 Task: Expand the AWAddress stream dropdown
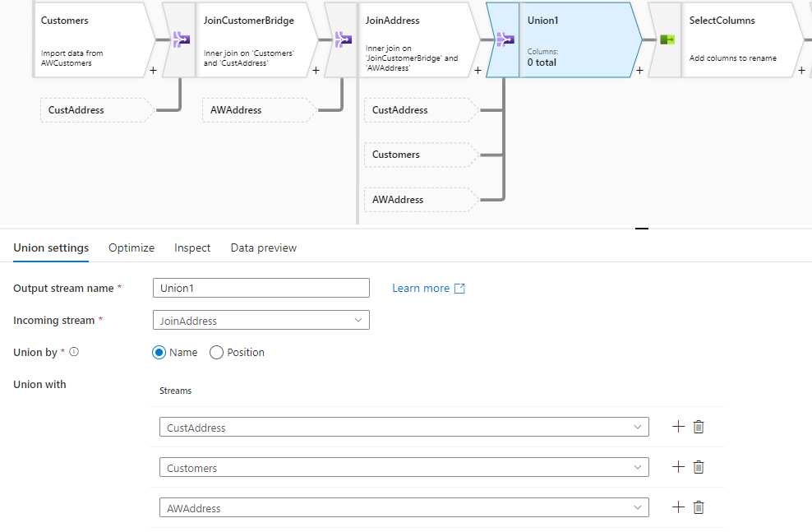pyautogui.click(x=404, y=508)
